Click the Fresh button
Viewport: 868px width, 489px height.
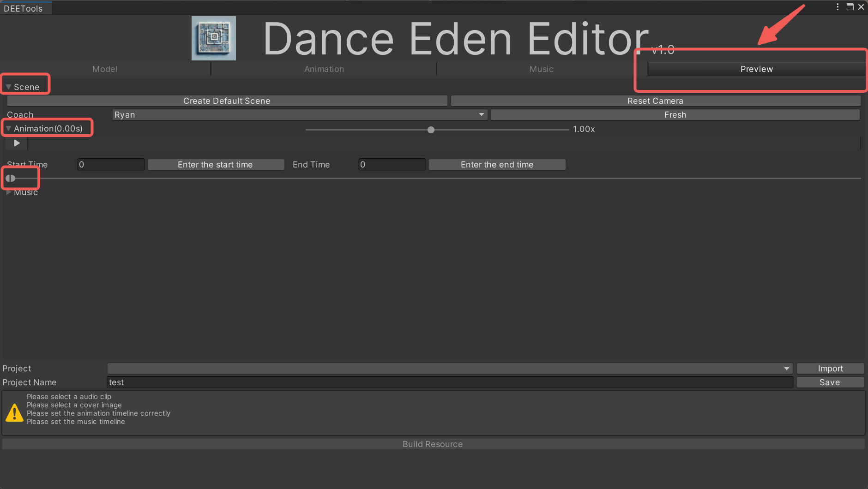[675, 114]
